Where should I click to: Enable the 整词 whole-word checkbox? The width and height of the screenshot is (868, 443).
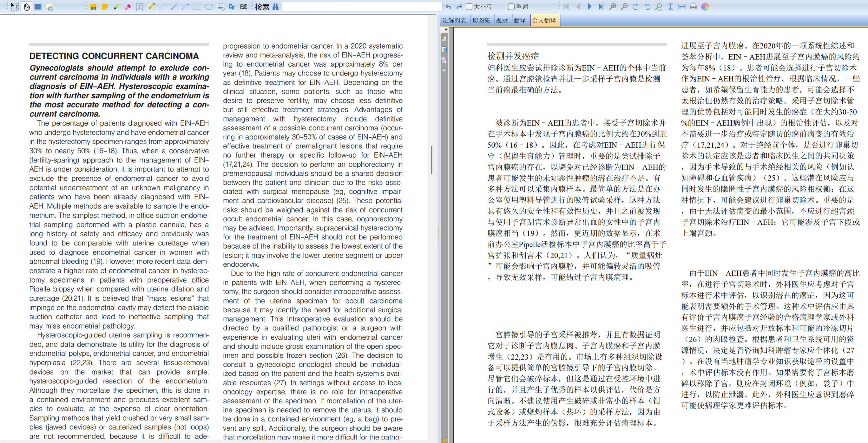[511, 7]
